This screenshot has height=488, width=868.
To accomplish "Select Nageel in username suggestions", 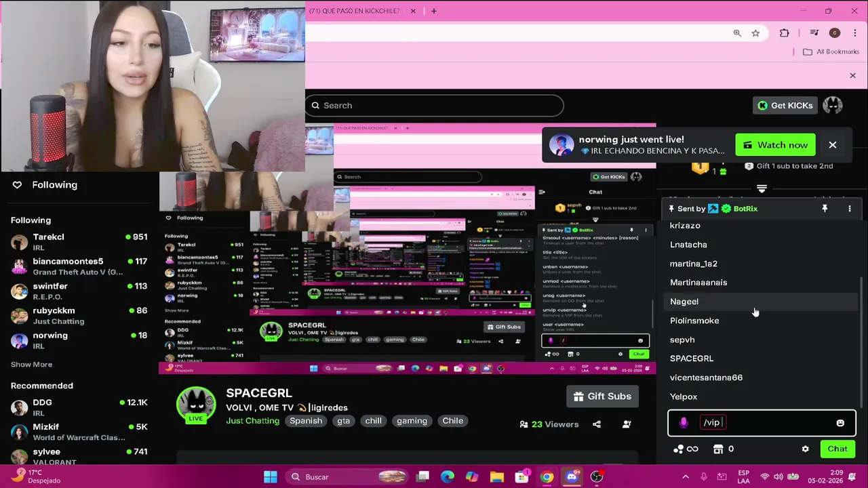I will [761, 302].
